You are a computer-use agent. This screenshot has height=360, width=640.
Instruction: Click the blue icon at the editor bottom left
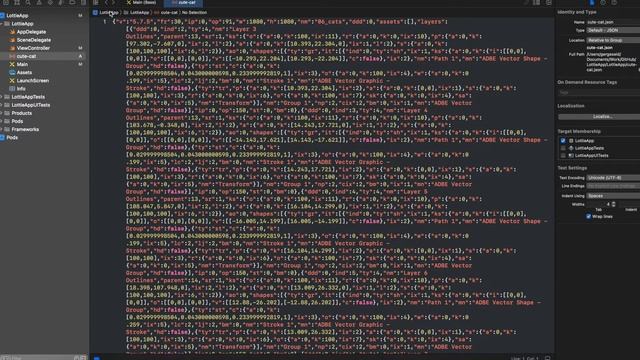click(x=97, y=358)
